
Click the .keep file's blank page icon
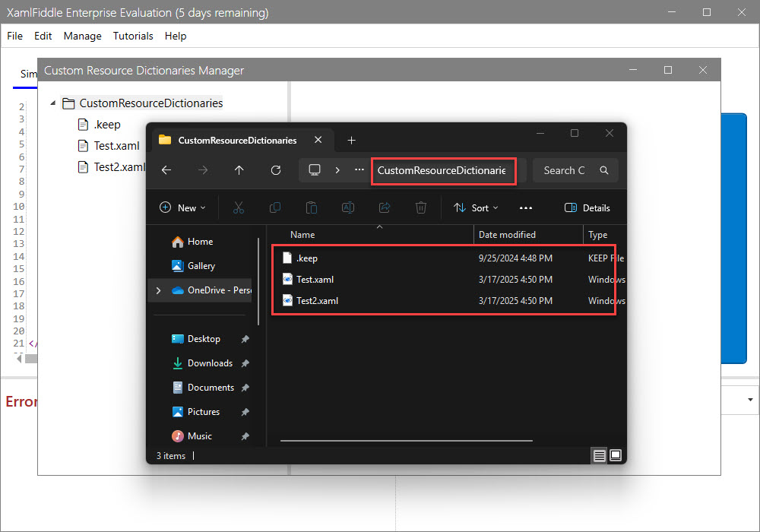click(x=287, y=258)
